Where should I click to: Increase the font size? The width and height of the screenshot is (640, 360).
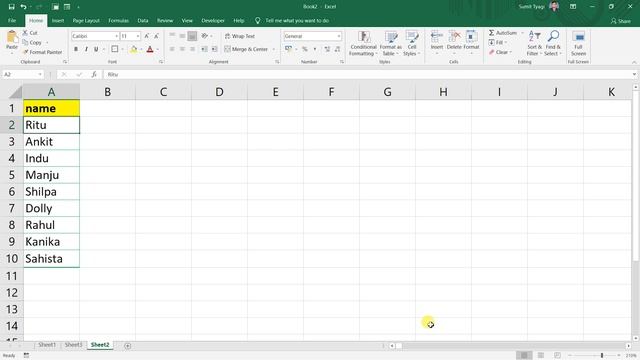click(147, 36)
